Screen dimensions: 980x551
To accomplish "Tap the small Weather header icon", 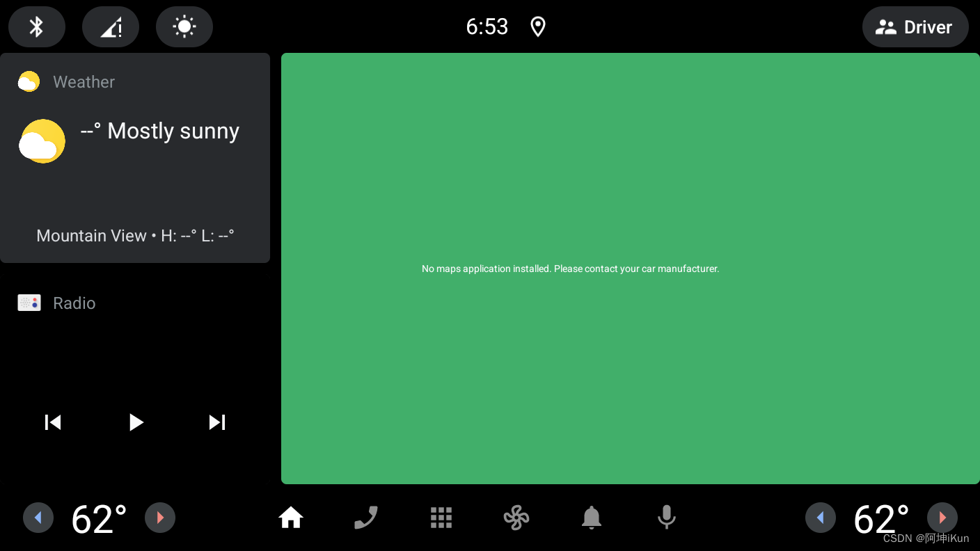I will point(29,81).
